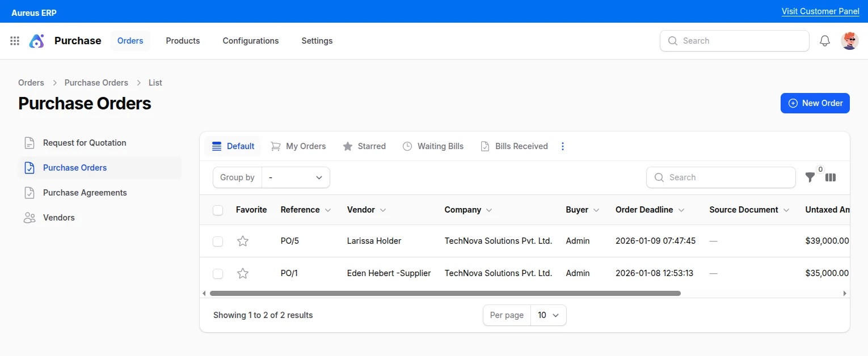Open Request for Quotation in sidebar
Screen dimensions: 868x356
point(100,143)
